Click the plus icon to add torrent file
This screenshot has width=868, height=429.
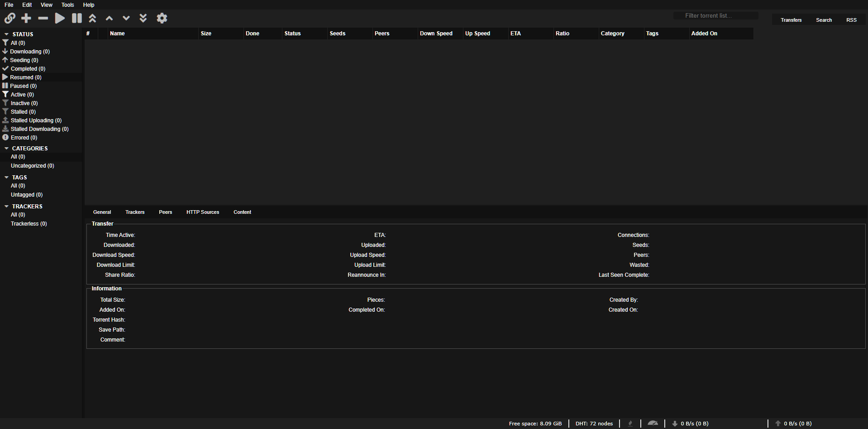coord(26,18)
